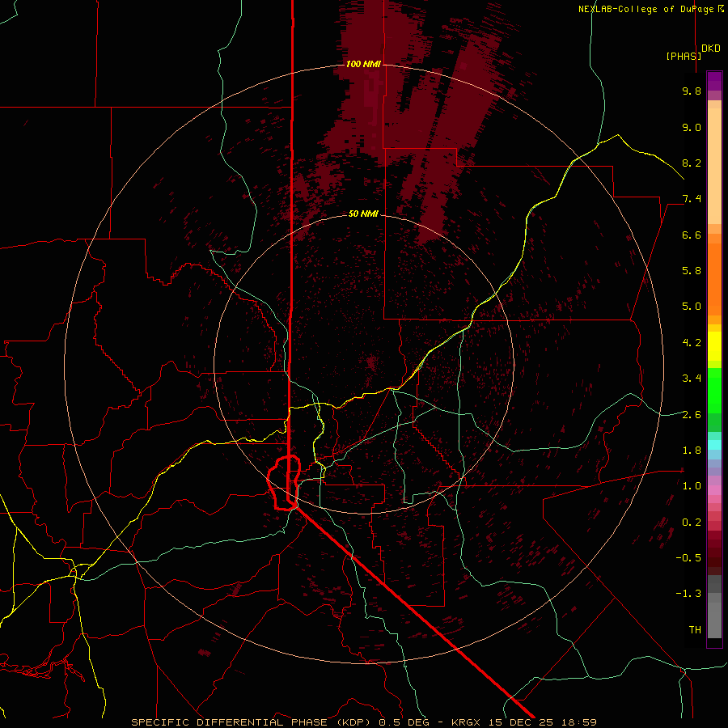Viewport: 728px width, 728px height.
Task: Click the 2.6 value on the color scale
Action: pos(692,415)
